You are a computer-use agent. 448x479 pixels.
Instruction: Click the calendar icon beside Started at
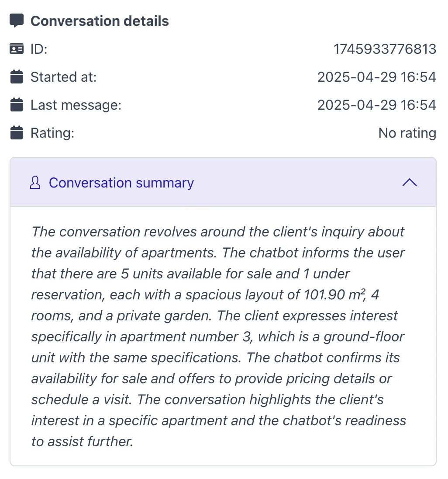17,77
